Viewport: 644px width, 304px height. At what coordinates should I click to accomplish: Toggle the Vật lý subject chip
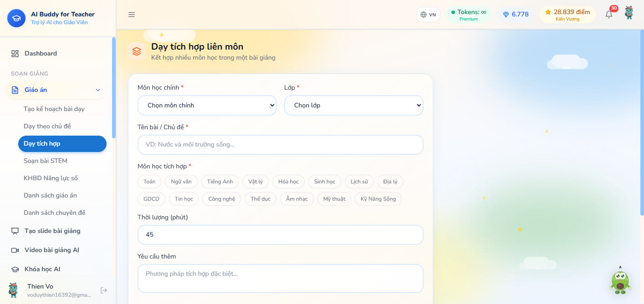(256, 182)
